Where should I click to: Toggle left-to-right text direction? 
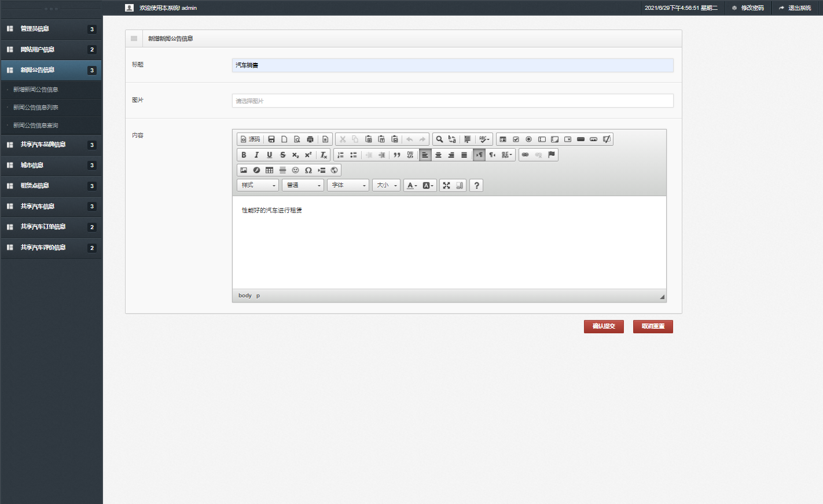pyautogui.click(x=479, y=155)
